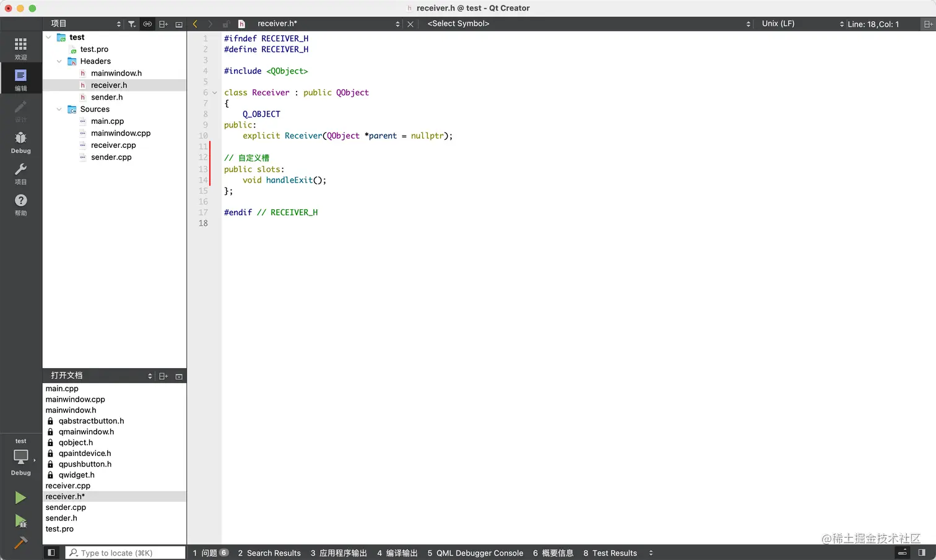Start debugging with the play-bug button
936x560 pixels.
click(20, 521)
